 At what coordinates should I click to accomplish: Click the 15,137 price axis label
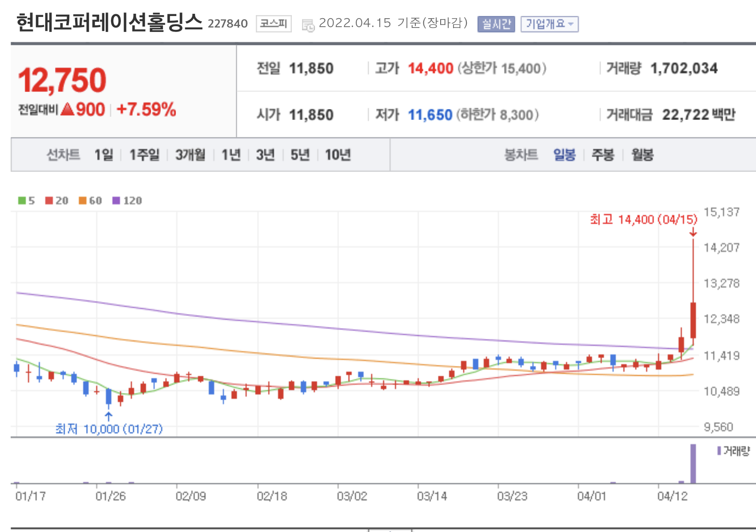tap(721, 212)
